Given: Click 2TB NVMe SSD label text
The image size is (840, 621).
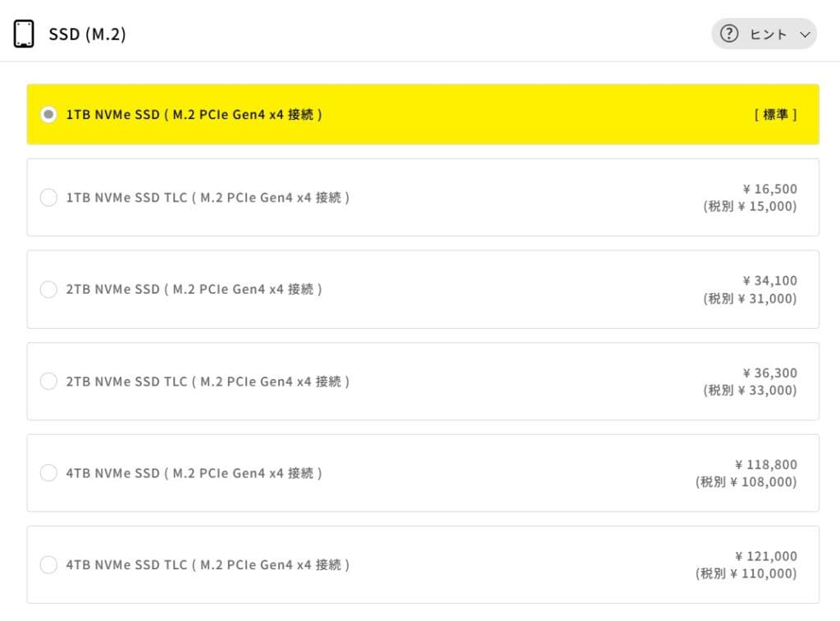Looking at the screenshot, I should [x=194, y=290].
